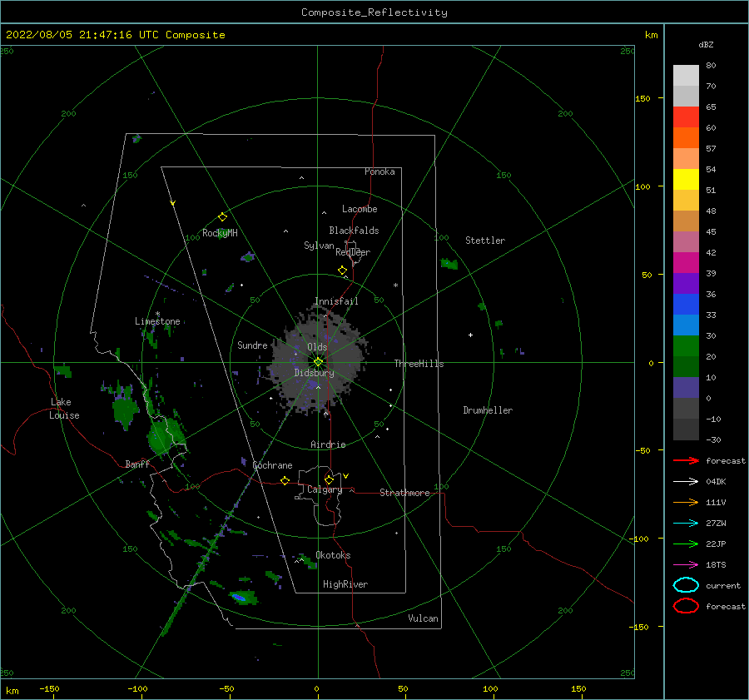Click the Ponoka label
749x700 pixels.
pyautogui.click(x=379, y=171)
